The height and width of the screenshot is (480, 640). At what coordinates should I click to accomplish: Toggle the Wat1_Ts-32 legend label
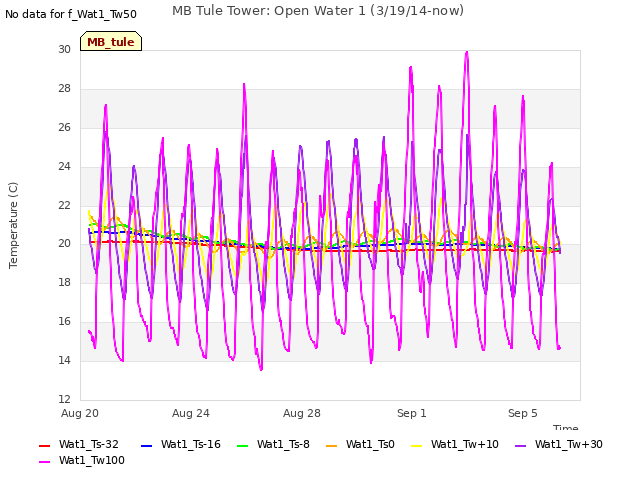[x=89, y=444]
